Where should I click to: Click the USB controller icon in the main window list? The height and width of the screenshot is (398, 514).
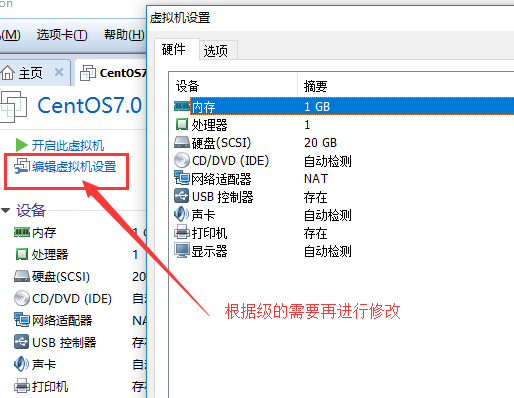tap(22, 342)
